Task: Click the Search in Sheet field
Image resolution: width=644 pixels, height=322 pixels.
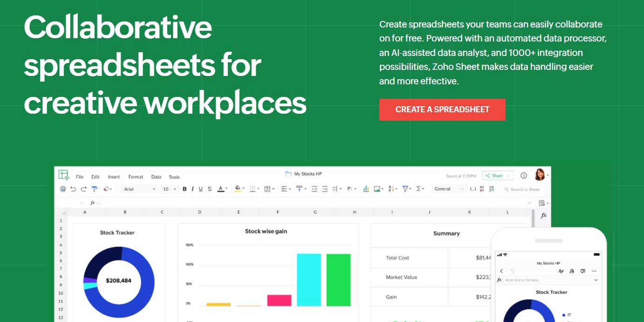Action: [522, 190]
